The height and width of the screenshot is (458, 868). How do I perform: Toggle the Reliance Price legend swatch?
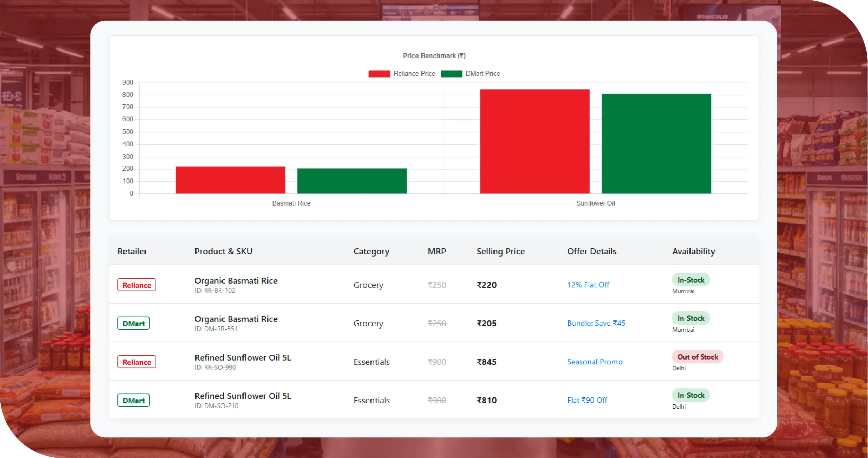pyautogui.click(x=379, y=74)
